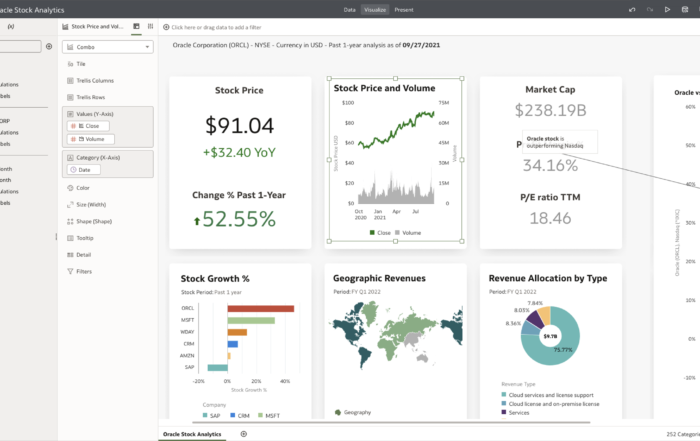
Task: Select the Stock Price tile showing $91.04
Action: coord(240,162)
